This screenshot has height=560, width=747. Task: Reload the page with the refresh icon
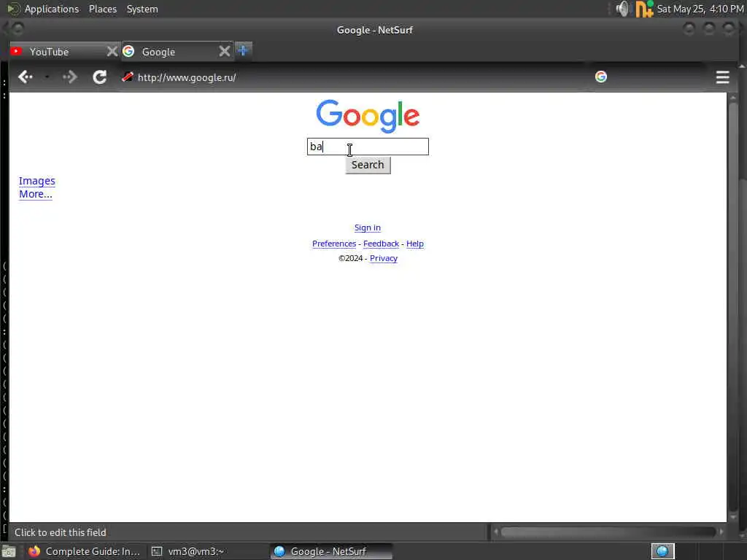[99, 77]
